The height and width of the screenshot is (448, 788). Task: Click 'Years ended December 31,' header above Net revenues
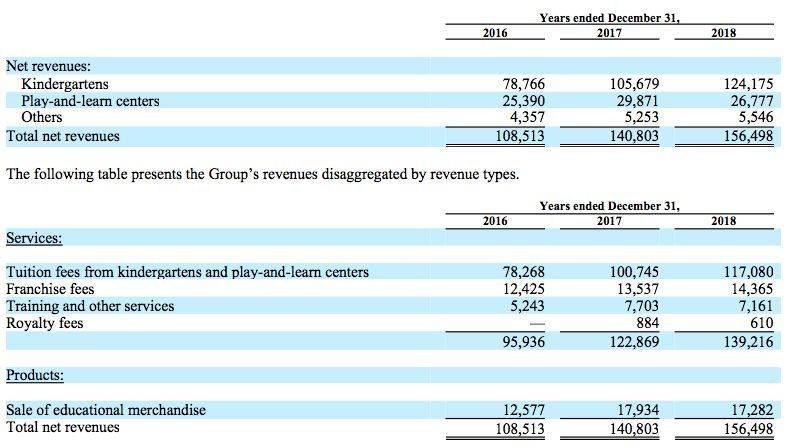610,18
